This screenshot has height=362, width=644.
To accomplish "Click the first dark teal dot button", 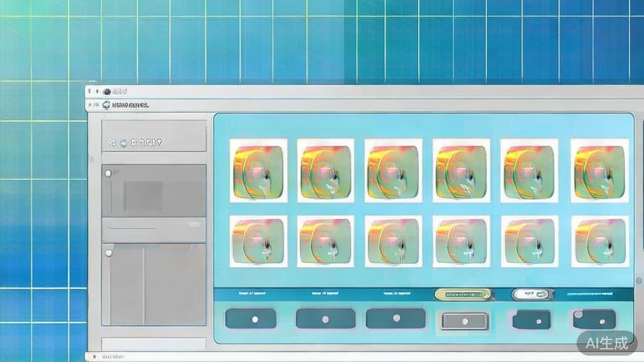I will [x=251, y=319].
